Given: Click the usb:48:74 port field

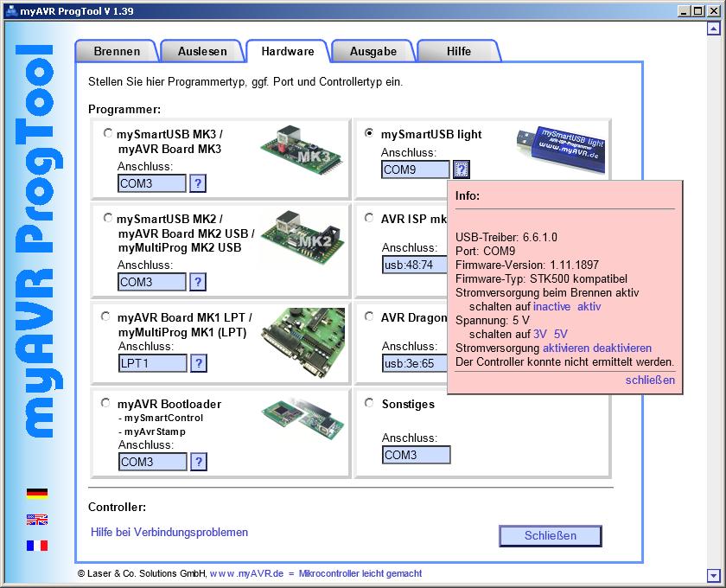Looking at the screenshot, I should [414, 265].
